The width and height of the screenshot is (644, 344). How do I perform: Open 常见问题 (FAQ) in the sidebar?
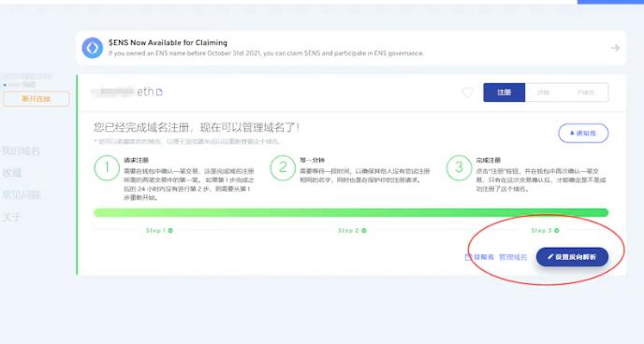tap(21, 194)
